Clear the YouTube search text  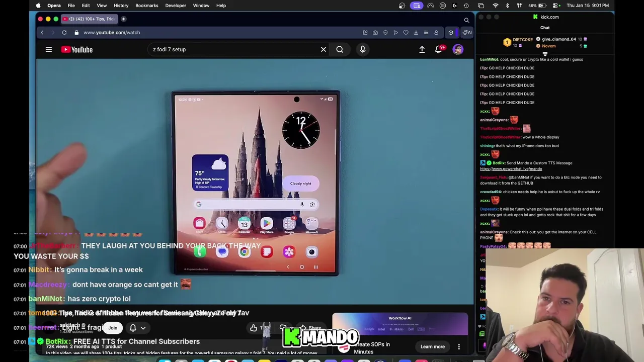click(x=324, y=49)
